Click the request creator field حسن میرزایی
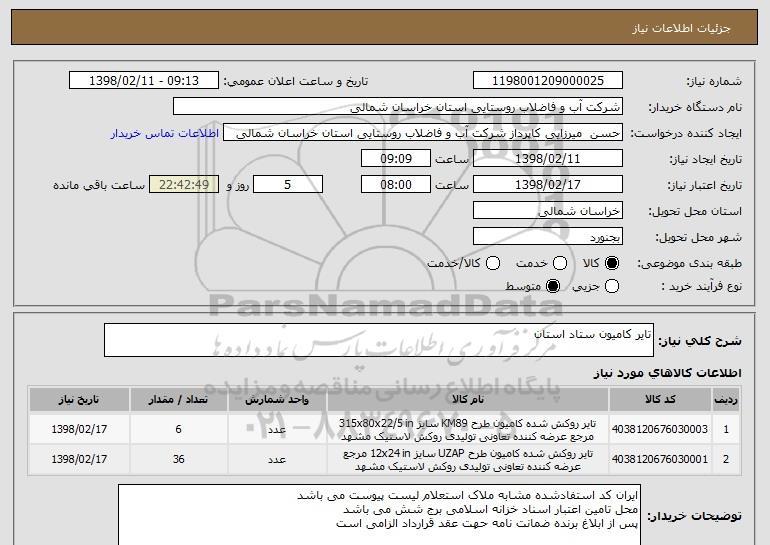Image resolution: width=770 pixels, height=545 pixels. 423,133
